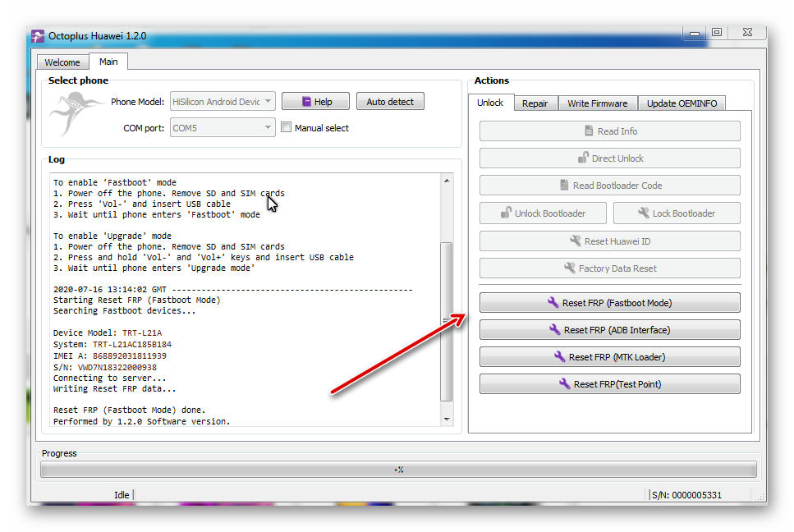Click the wrench icon on Reset FRP (Fastboot Mode)
Image resolution: width=794 pixels, height=532 pixels.
(553, 302)
